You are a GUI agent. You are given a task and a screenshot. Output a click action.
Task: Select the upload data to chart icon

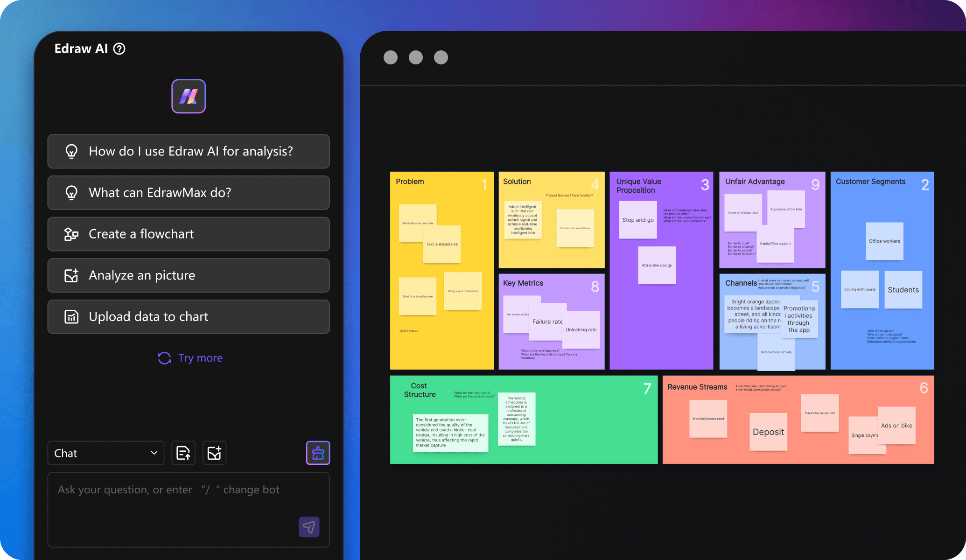[x=72, y=317]
